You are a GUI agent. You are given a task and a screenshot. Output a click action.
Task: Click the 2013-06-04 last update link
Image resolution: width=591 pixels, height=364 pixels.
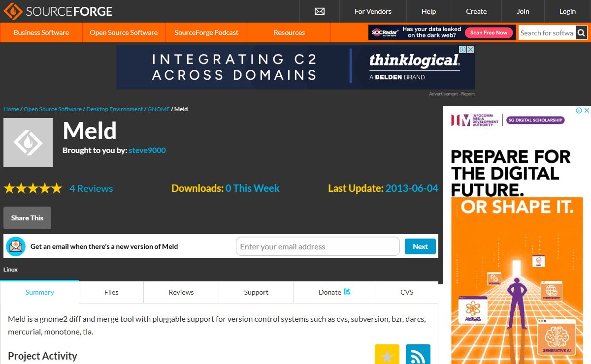(x=412, y=188)
